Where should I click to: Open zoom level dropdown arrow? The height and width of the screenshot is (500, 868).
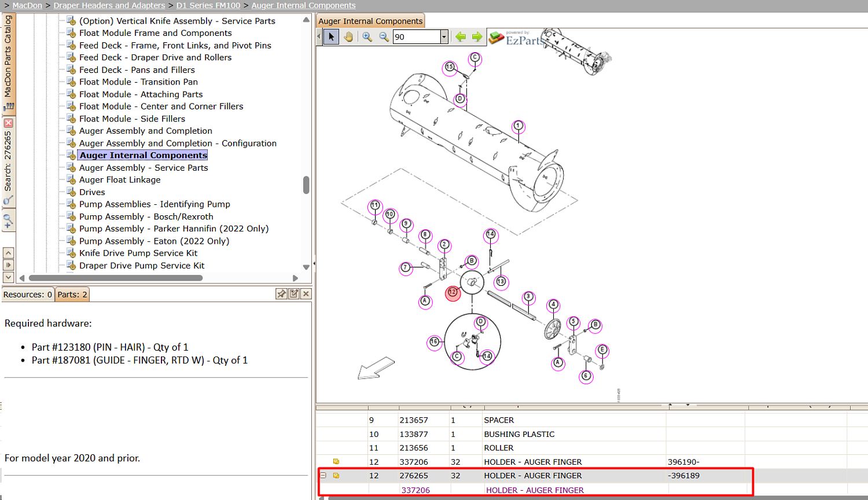[x=444, y=36]
